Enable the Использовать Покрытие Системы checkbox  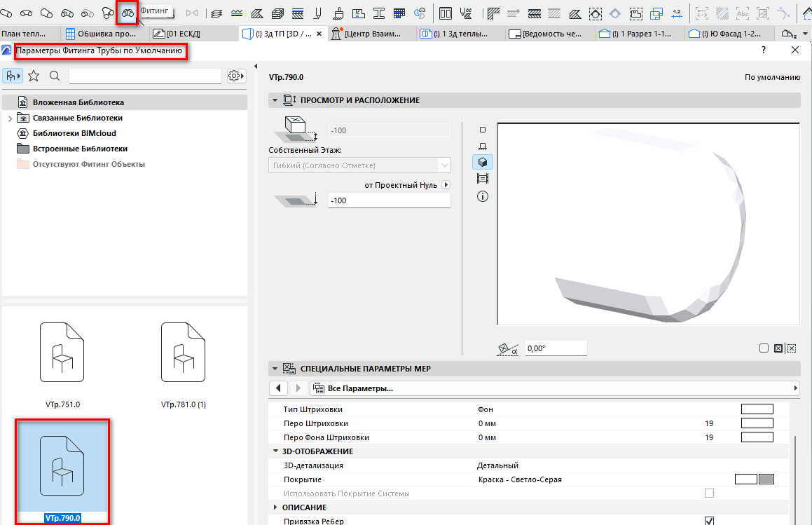click(709, 493)
